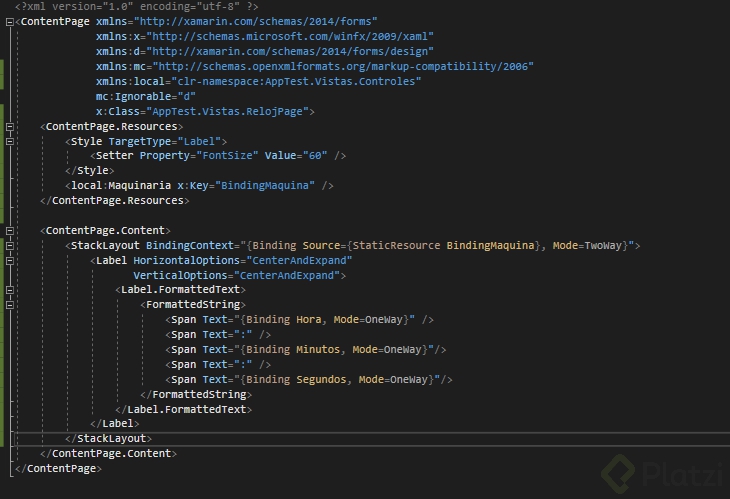730x499 pixels.
Task: Click the x:Key BindingMaquina value
Action: pos(265,185)
